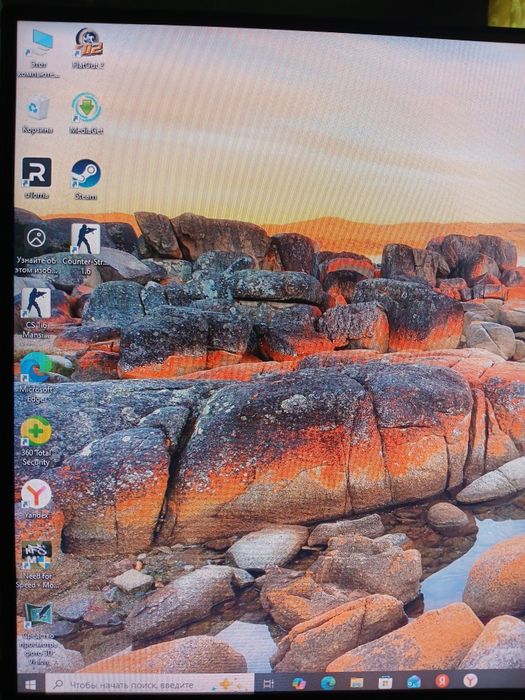The height and width of the screenshot is (700, 525).
Task: Open Task View on the taskbar
Action: click(x=268, y=683)
